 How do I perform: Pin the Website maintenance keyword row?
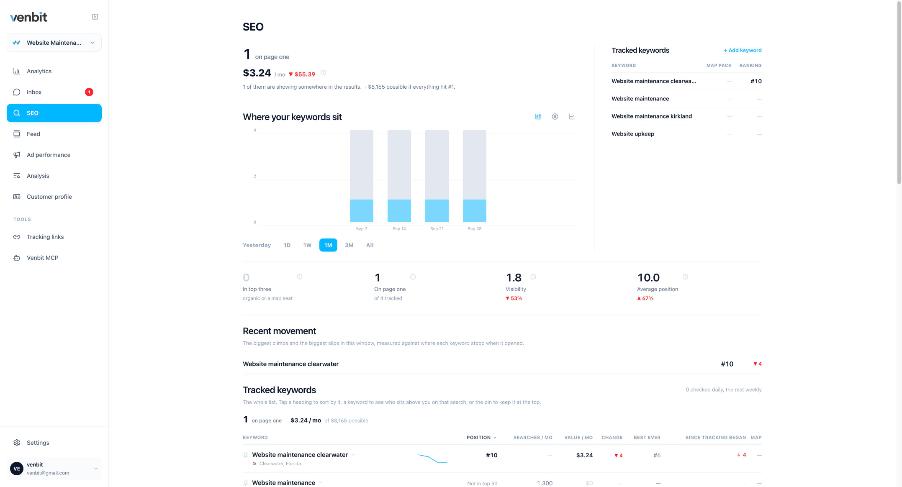[x=246, y=483]
